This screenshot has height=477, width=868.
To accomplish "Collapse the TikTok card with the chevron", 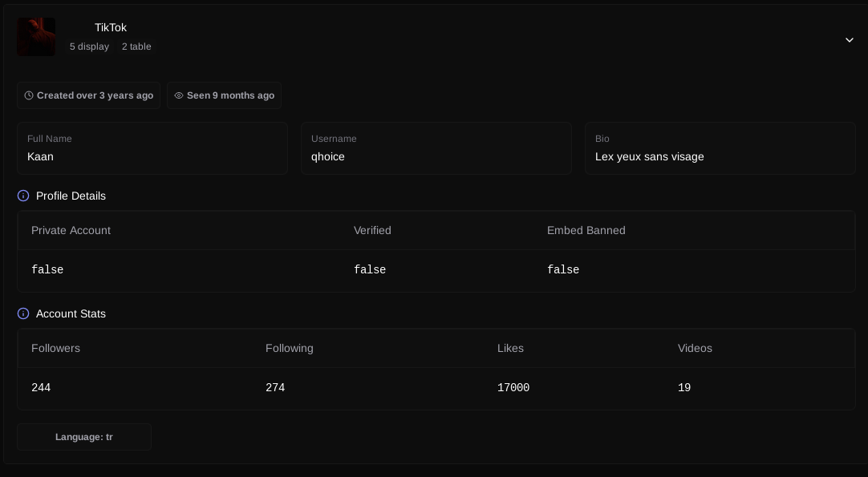I will [x=849, y=40].
